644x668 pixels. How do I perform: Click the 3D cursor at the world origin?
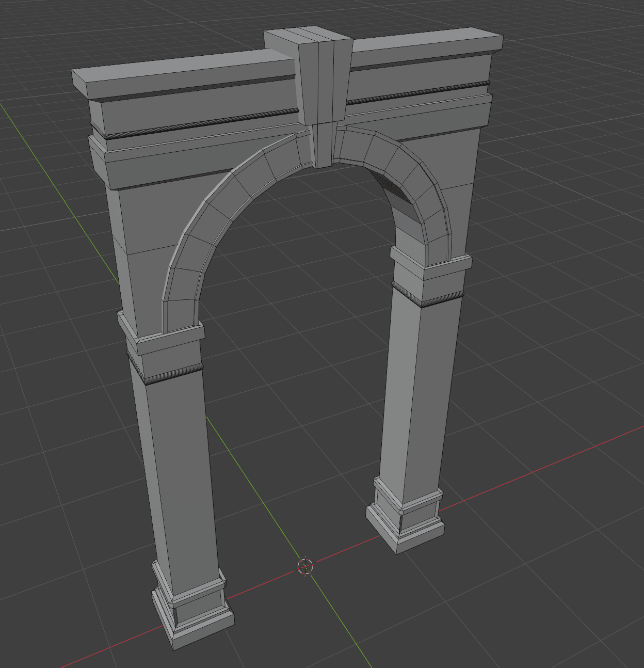click(305, 566)
